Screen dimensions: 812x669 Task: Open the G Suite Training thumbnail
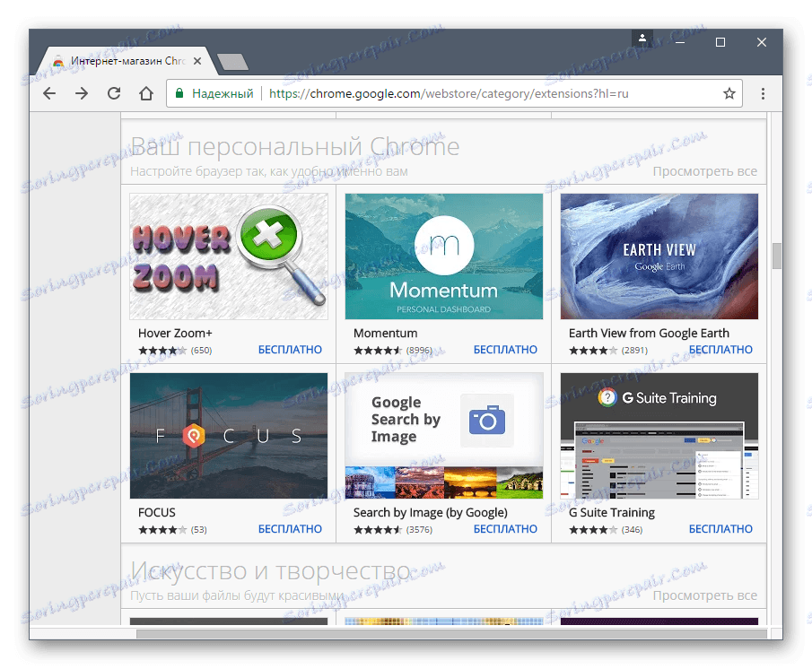659,436
